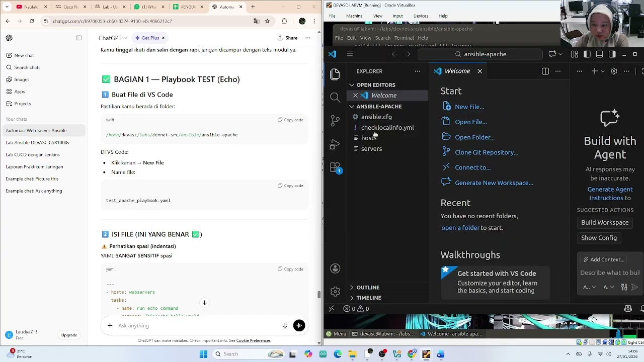Image resolution: width=644 pixels, height=362 pixels.
Task: Open Chrome extensions puzzle icon
Action: 284,21
